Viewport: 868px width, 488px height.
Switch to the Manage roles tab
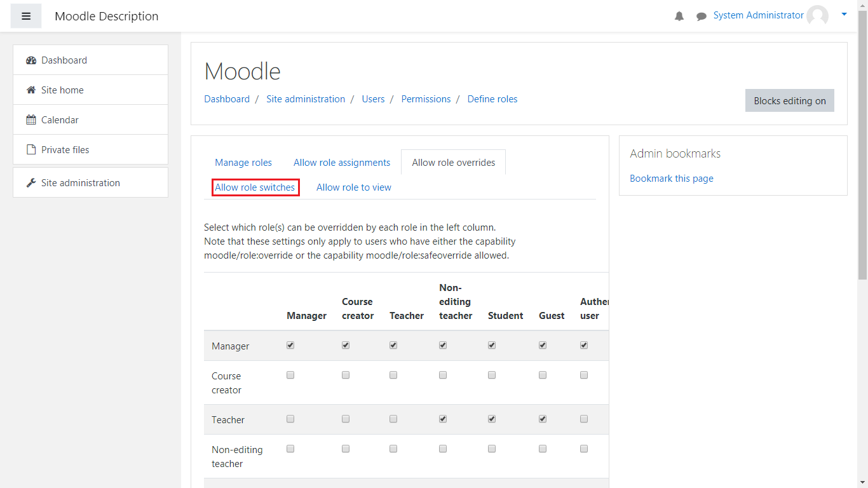(x=243, y=163)
